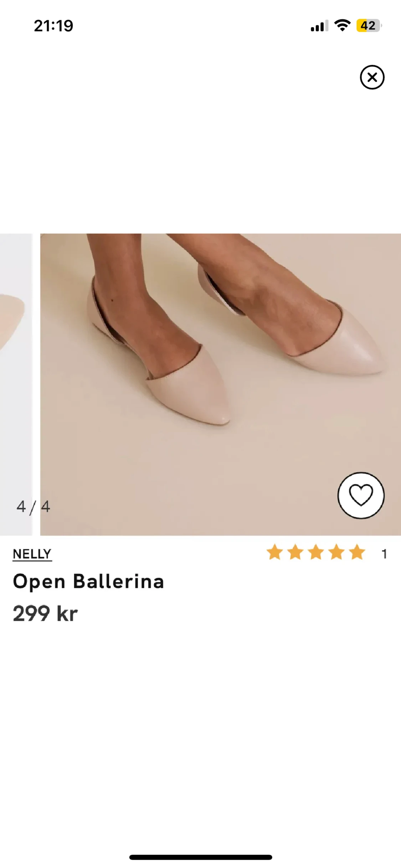Show the previous product image peeking left
The width and height of the screenshot is (401, 868).
[14, 357]
